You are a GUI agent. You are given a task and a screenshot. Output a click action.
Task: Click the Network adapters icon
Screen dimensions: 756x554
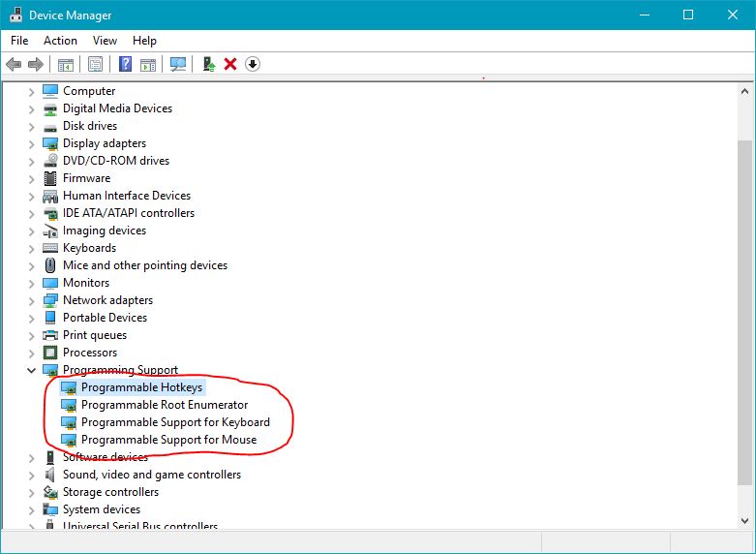(50, 300)
